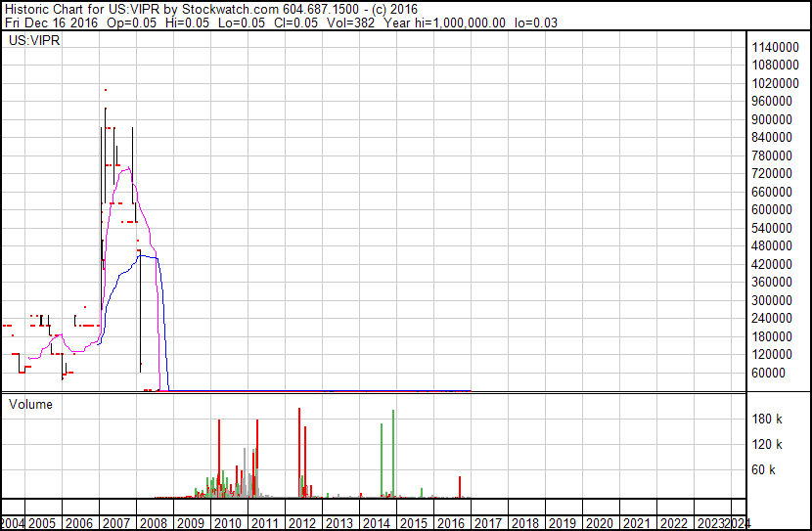The height and width of the screenshot is (531, 812).
Task: Click the 720000 price axis value
Action: [772, 174]
